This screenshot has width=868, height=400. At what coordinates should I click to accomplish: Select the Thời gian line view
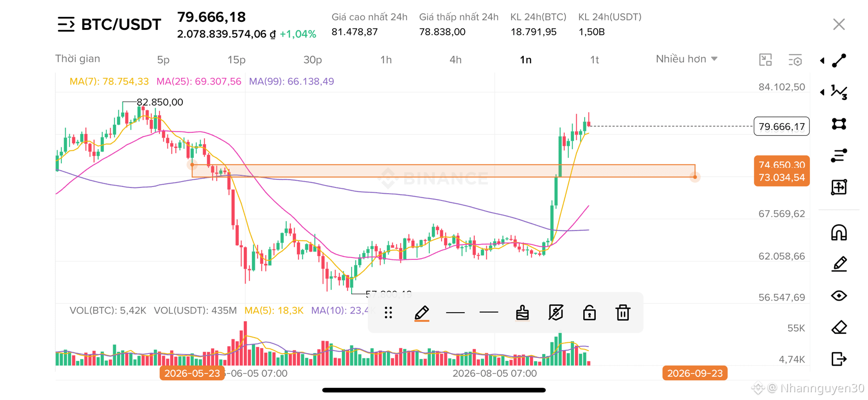77,59
